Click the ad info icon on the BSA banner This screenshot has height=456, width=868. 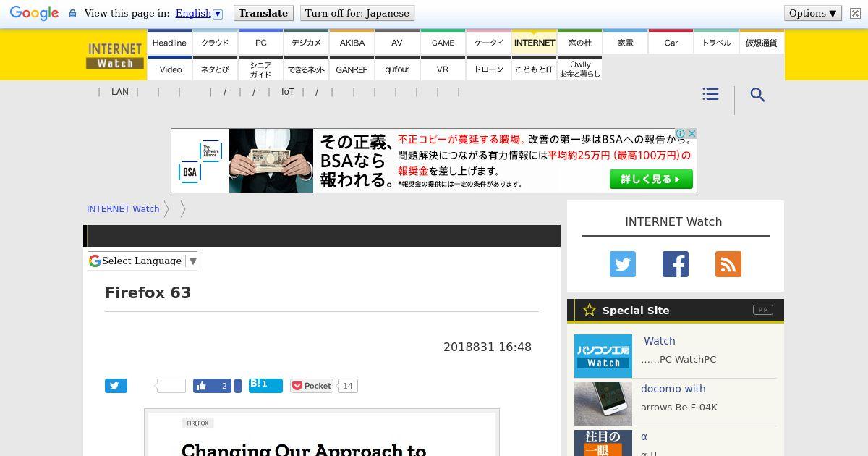coord(681,134)
